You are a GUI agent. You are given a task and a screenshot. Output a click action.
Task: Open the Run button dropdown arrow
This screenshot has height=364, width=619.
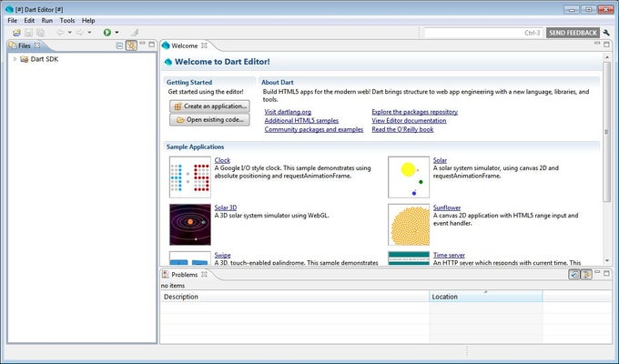(118, 33)
